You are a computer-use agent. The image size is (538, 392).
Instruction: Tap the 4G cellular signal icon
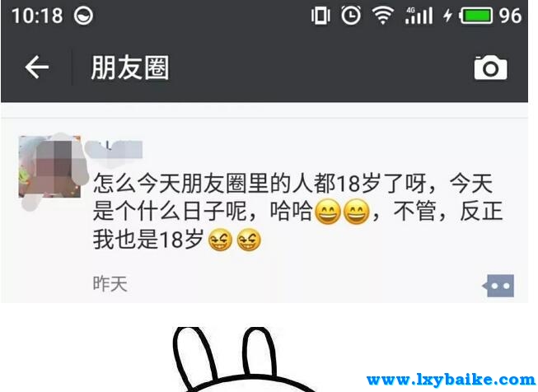click(419, 16)
